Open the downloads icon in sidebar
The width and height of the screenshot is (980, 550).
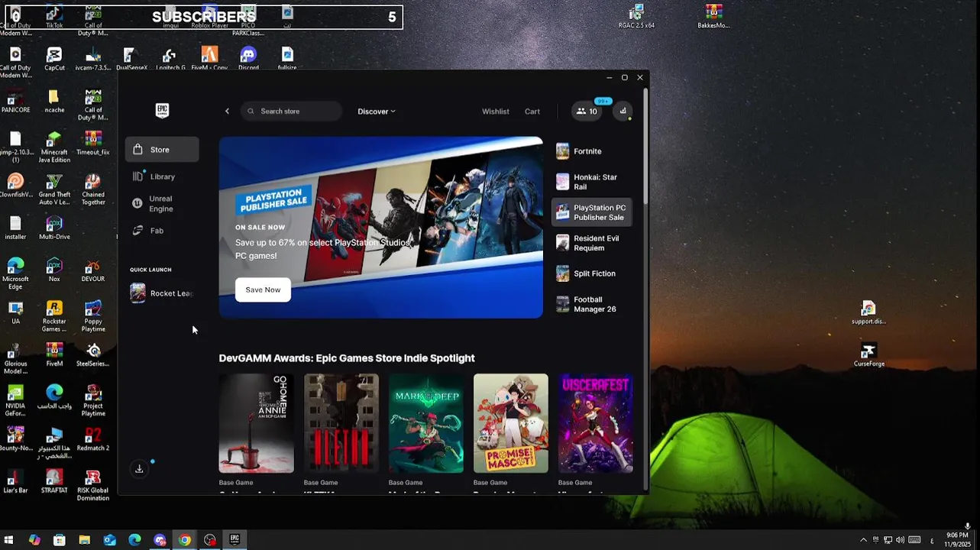[139, 469]
